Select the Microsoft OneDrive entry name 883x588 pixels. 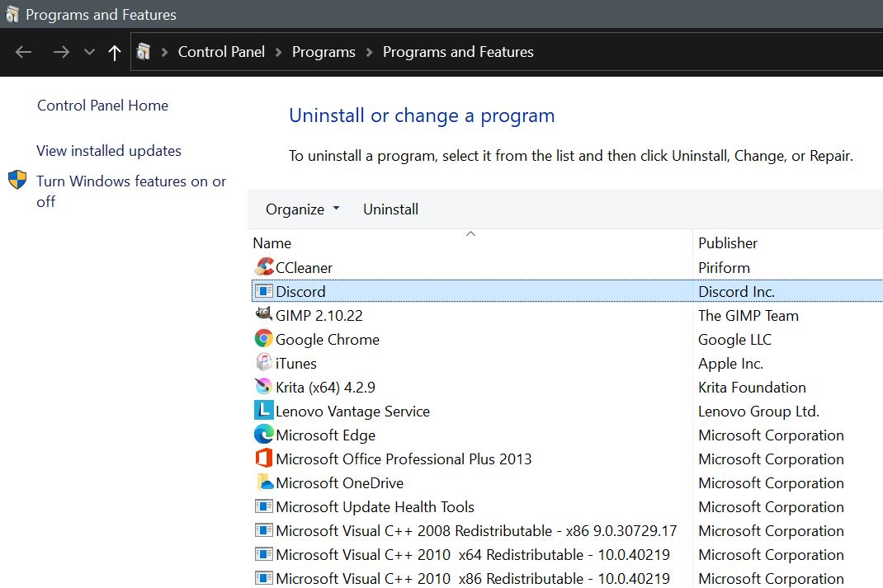(339, 482)
